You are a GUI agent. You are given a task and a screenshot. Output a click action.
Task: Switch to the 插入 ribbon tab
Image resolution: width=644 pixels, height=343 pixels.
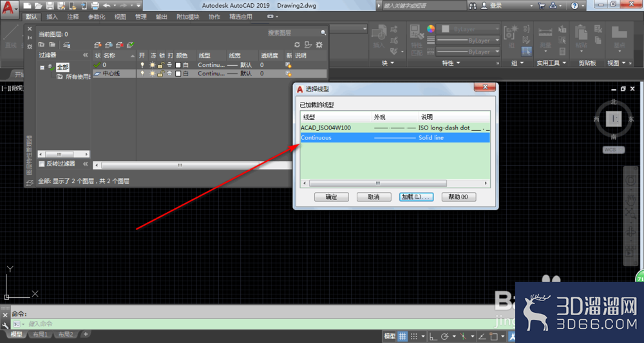click(52, 17)
